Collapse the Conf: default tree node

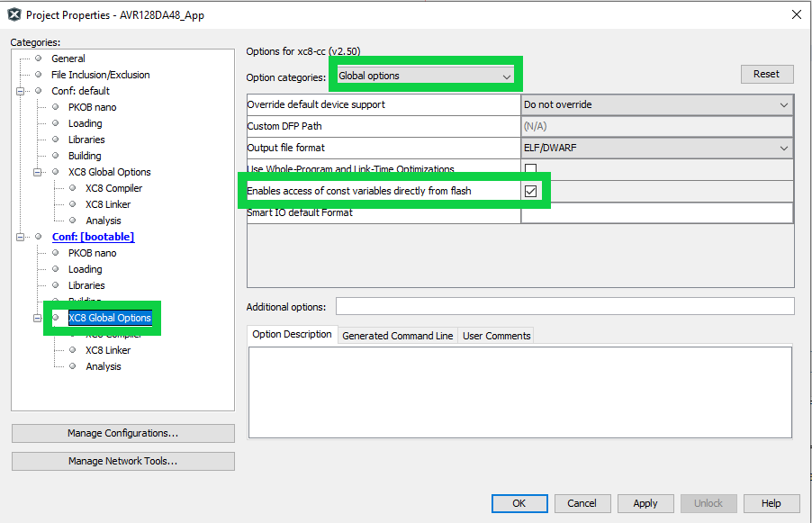(x=21, y=91)
